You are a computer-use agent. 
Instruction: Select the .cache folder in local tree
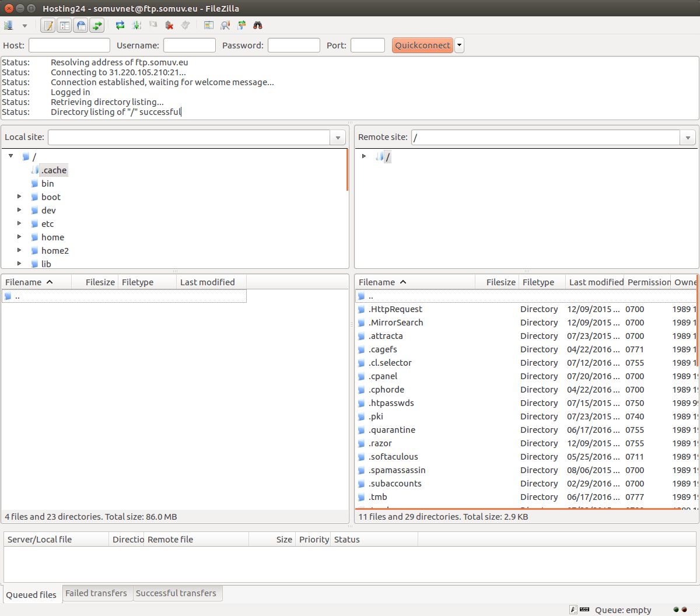pos(54,170)
